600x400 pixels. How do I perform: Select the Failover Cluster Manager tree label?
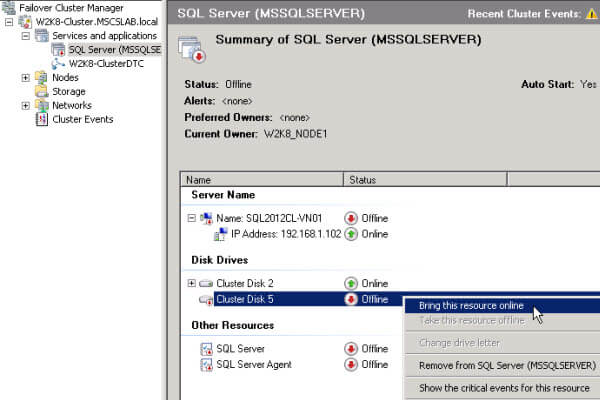pos(71,8)
